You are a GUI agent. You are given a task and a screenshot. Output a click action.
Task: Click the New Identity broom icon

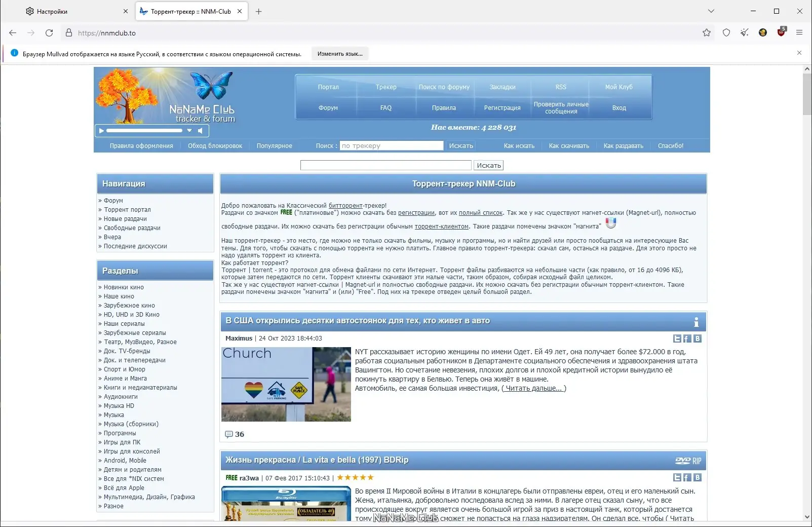745,33
